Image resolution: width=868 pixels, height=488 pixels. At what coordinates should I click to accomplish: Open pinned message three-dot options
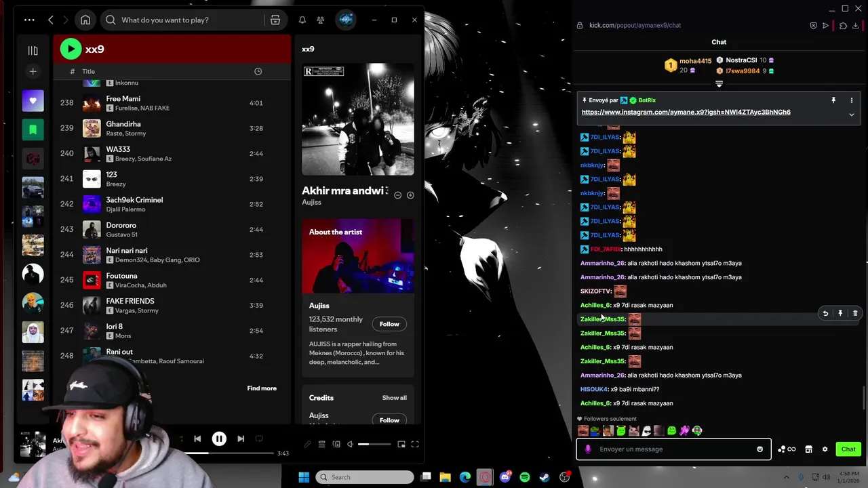tap(852, 100)
